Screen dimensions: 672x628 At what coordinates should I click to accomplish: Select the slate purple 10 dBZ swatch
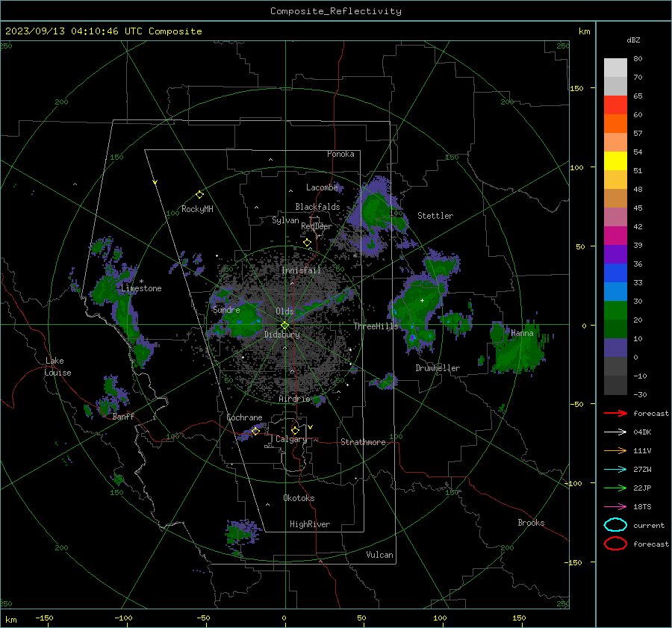pyautogui.click(x=615, y=347)
